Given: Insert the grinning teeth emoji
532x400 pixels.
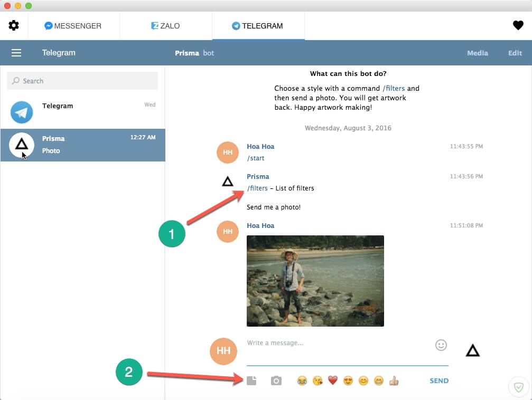Looking at the screenshot, I should click(379, 380).
